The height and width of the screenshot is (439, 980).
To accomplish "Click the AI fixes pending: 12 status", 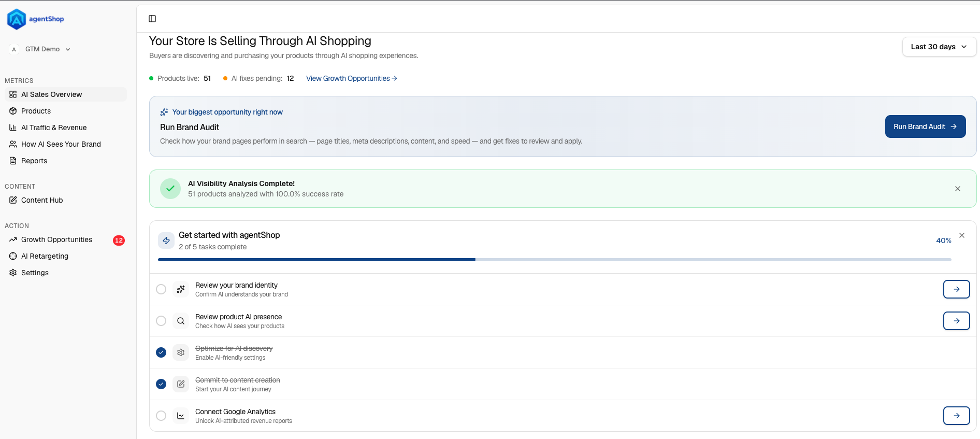I will point(258,78).
